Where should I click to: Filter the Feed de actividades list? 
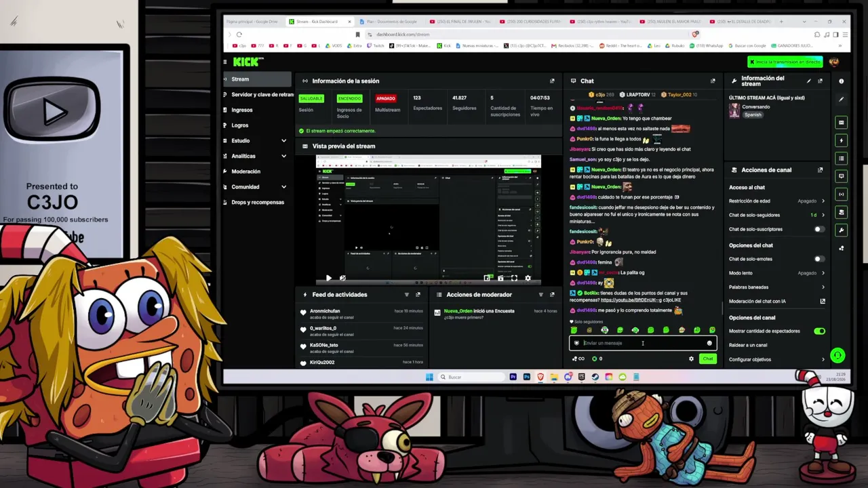tap(407, 295)
